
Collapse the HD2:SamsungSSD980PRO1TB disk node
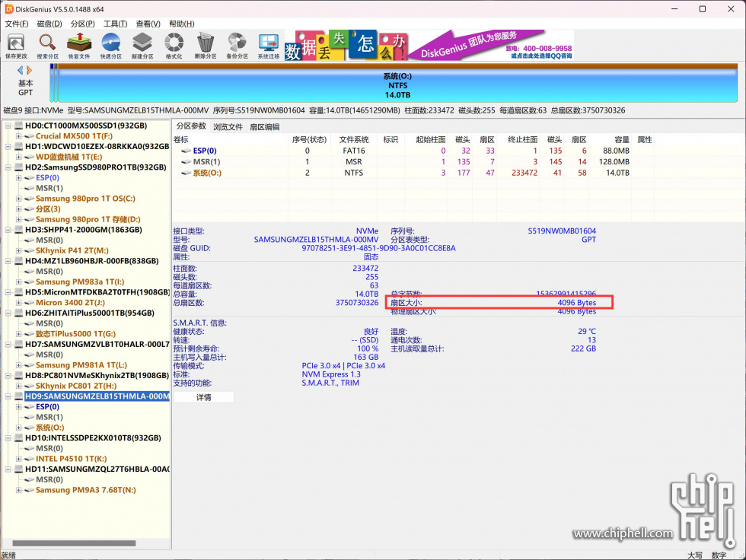pos(8,167)
